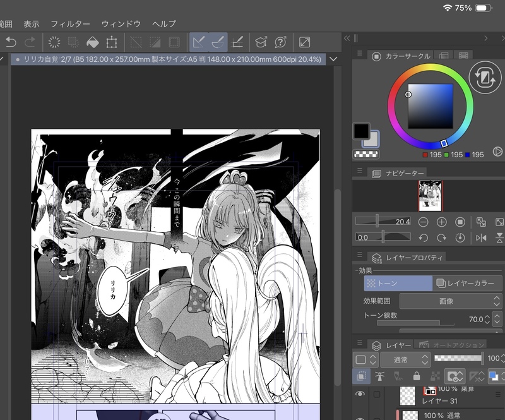The image size is (505, 420).
Task: Open the palette color dropdown in layers
Action: tap(365, 359)
